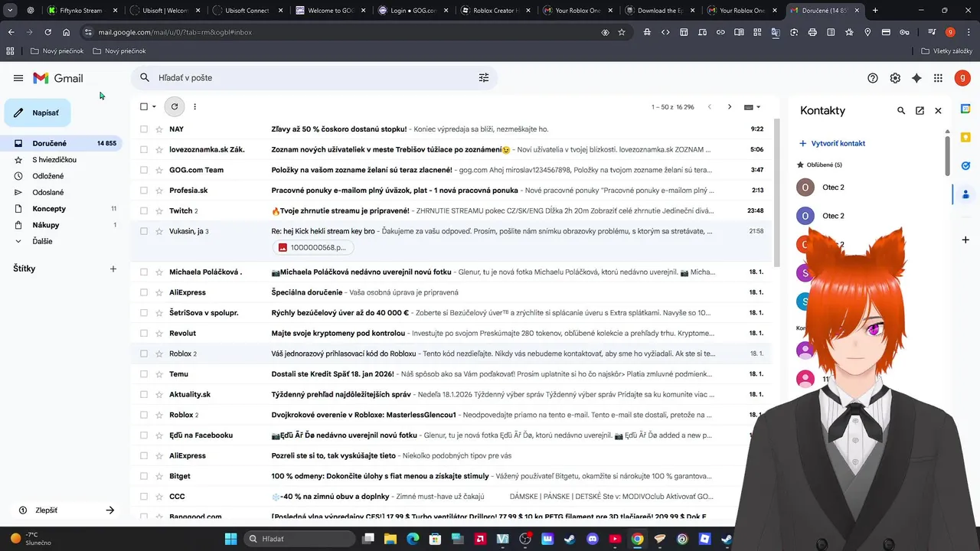
Task: Create new label with plus icon
Action: (113, 269)
